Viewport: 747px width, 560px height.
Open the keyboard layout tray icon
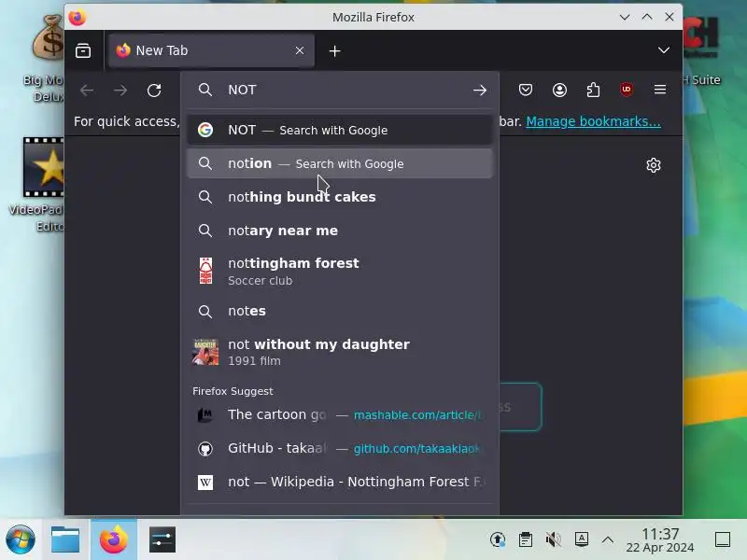[581, 539]
